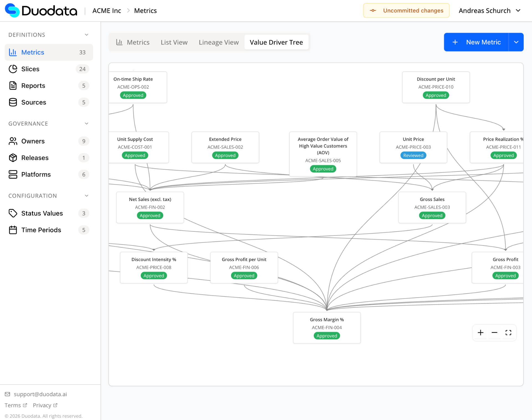Open the New Metric dropdown arrow

[516, 42]
